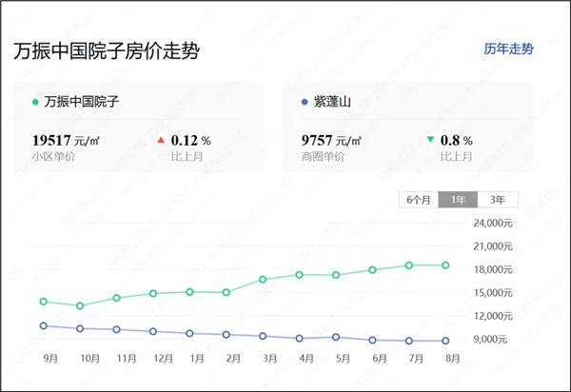The height and width of the screenshot is (392, 571).
Task: Click green data point for 8月
Action: click(445, 265)
